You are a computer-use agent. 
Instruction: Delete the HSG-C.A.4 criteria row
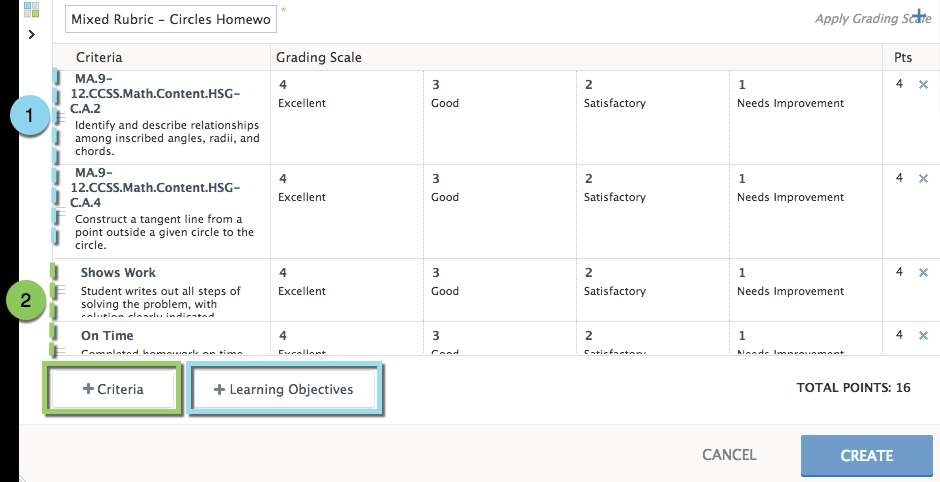[x=923, y=178]
